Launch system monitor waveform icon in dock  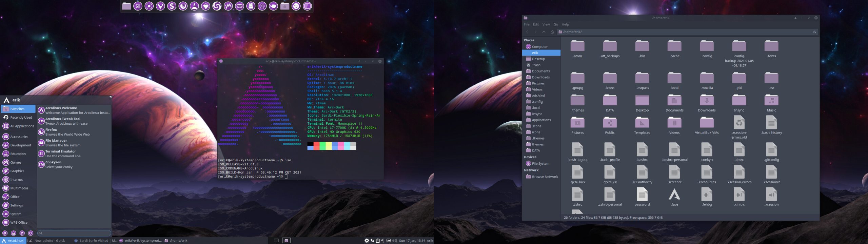pyautogui.click(x=228, y=6)
